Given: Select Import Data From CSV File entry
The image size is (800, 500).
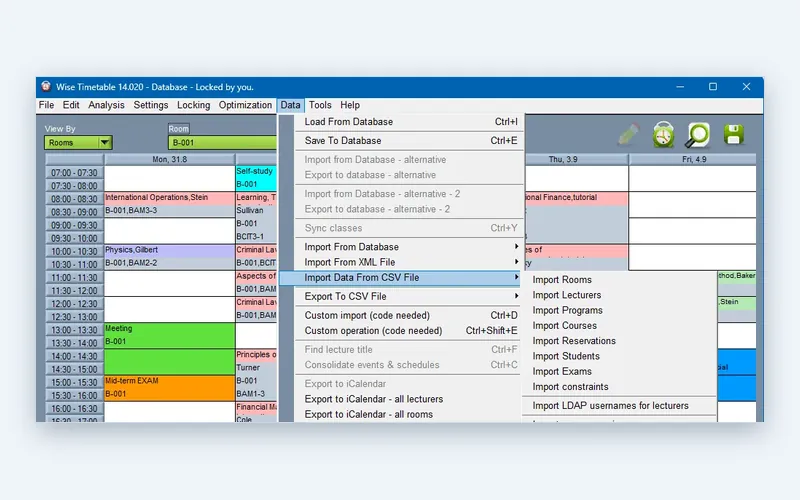Looking at the screenshot, I should click(401, 278).
